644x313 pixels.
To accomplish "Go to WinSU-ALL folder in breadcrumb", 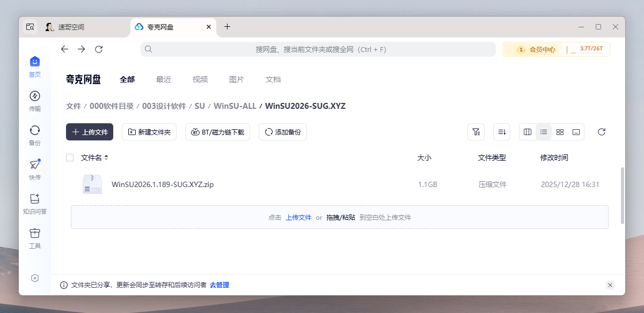I will 235,106.
